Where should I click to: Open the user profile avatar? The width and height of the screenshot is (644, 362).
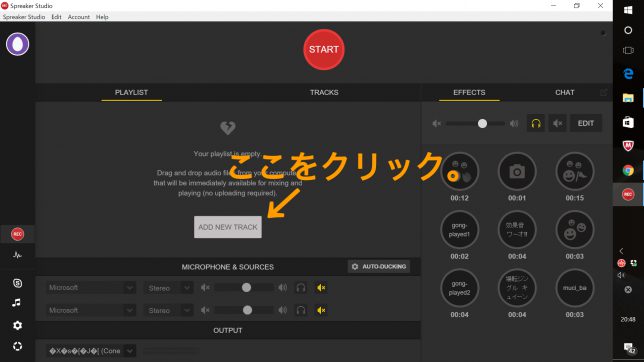[17, 44]
